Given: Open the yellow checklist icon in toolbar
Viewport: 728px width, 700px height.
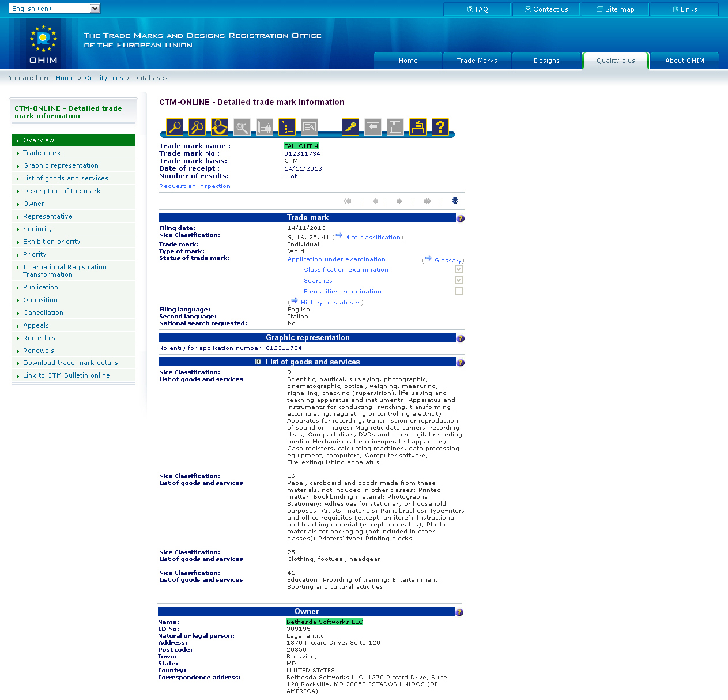Looking at the screenshot, I should pyautogui.click(x=287, y=127).
